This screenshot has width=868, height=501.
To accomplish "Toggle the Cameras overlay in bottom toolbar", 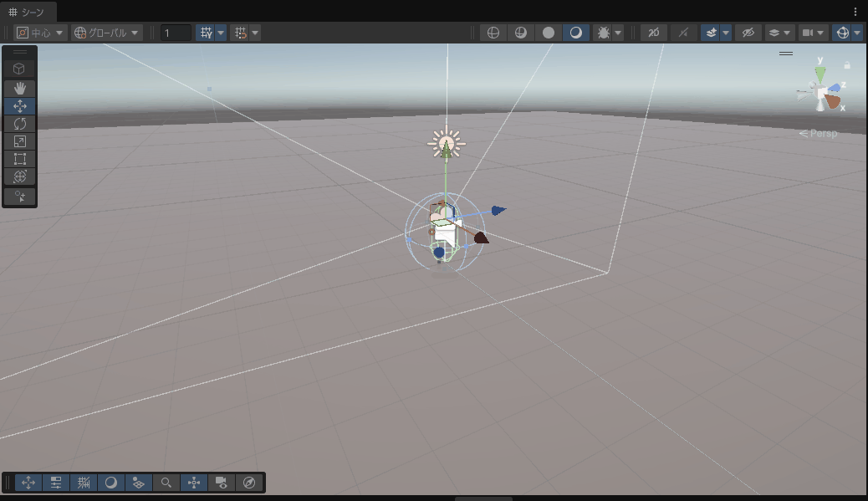I will point(222,483).
